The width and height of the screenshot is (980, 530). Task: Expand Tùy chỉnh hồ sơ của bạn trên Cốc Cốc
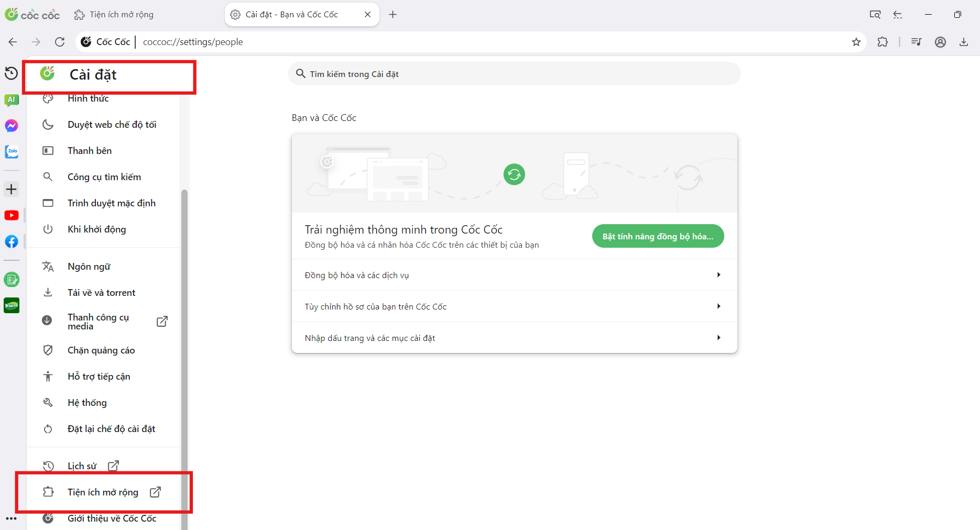(x=514, y=306)
